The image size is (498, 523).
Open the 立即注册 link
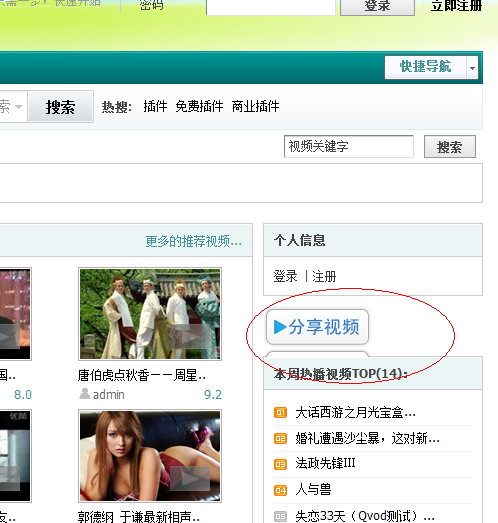click(456, 6)
